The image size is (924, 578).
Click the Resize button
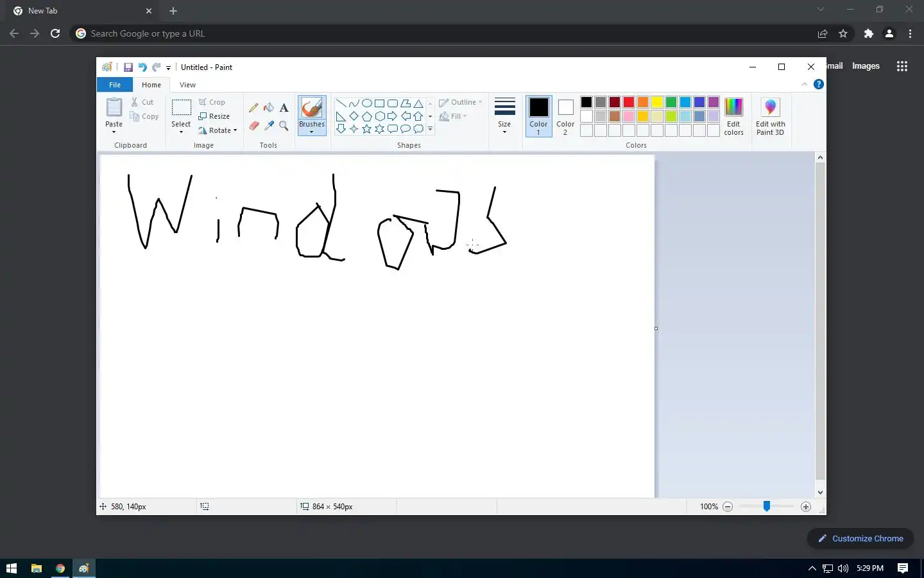coord(214,116)
